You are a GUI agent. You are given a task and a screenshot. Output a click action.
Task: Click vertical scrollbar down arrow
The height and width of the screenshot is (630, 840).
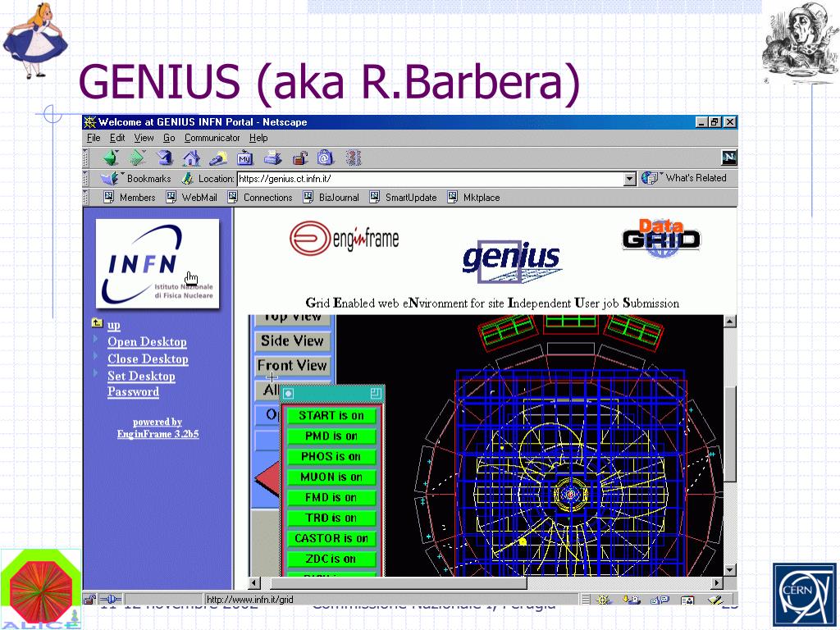click(729, 569)
